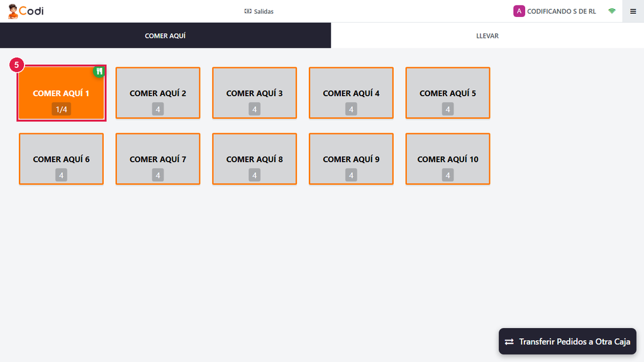
Task: Open Salidas in the top bar
Action: point(258,11)
